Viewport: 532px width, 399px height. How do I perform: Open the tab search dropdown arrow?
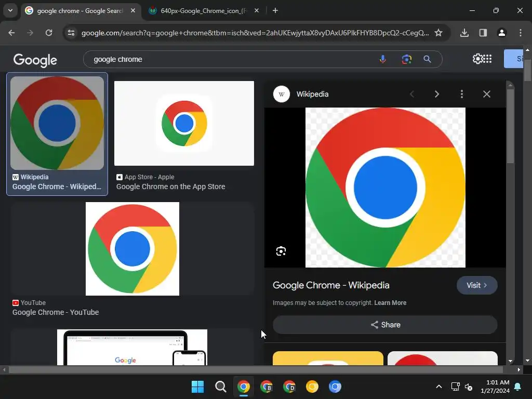[x=10, y=10]
